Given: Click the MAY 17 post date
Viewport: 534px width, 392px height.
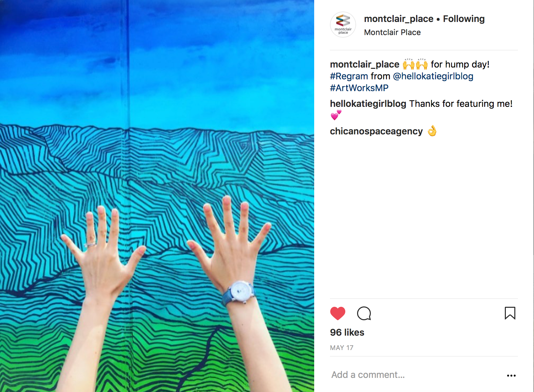Looking at the screenshot, I should point(342,348).
